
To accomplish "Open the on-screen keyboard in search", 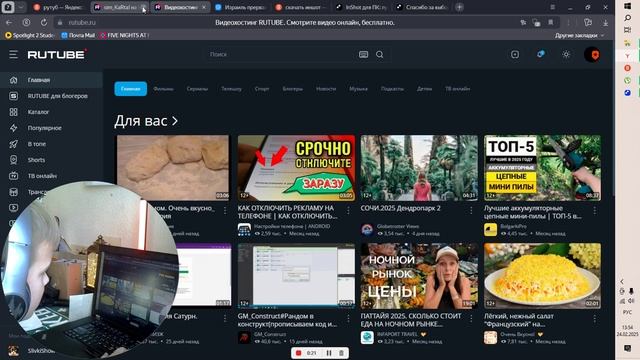I will coord(363,54).
